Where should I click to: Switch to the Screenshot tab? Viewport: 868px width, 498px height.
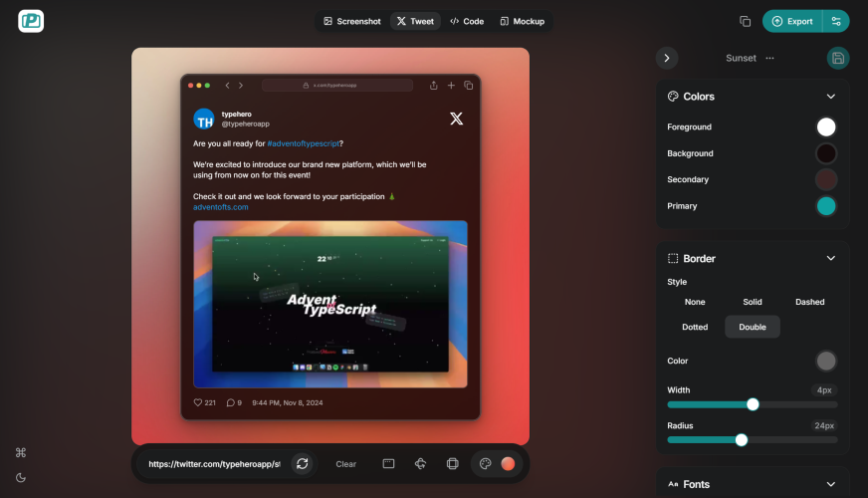[352, 21]
